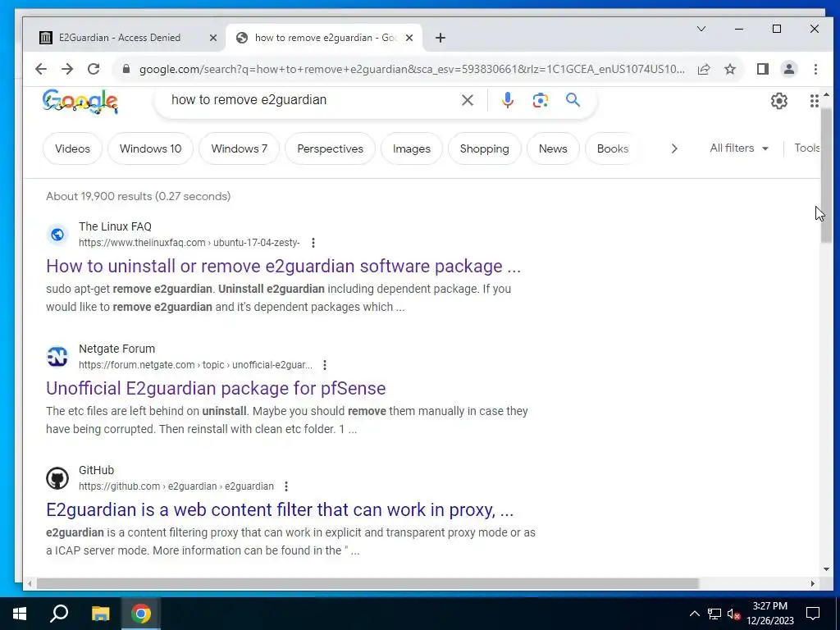
Task: Click the scroll down arrow on vertical scrollbar
Action: [826, 569]
